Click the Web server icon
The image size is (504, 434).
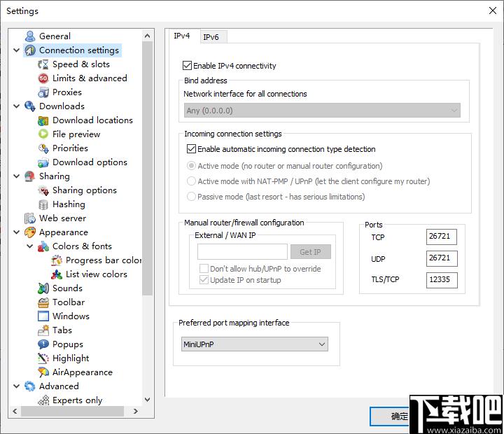tap(30, 218)
